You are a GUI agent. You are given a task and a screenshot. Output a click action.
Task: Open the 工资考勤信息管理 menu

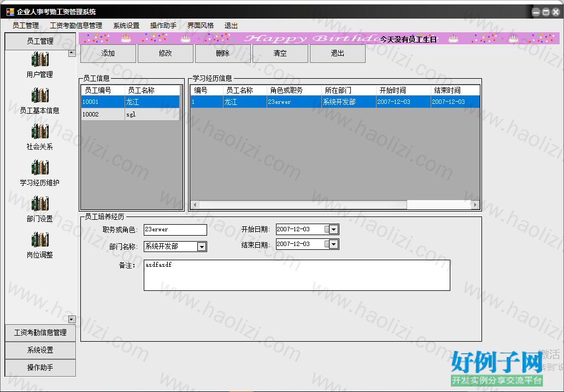(x=76, y=26)
